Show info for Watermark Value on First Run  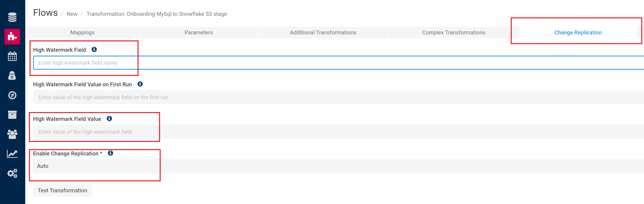[x=140, y=84]
